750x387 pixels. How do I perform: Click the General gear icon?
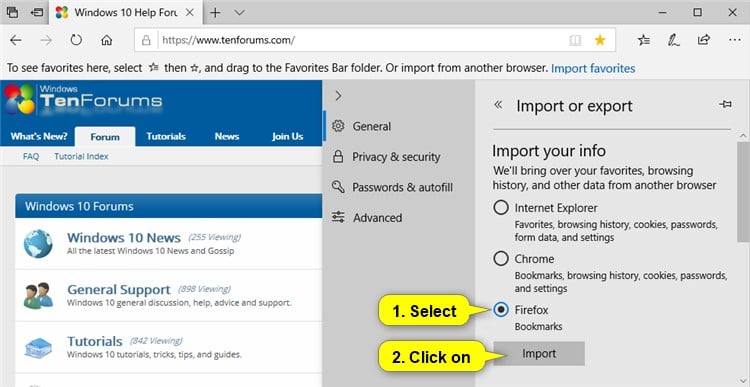tap(338, 126)
